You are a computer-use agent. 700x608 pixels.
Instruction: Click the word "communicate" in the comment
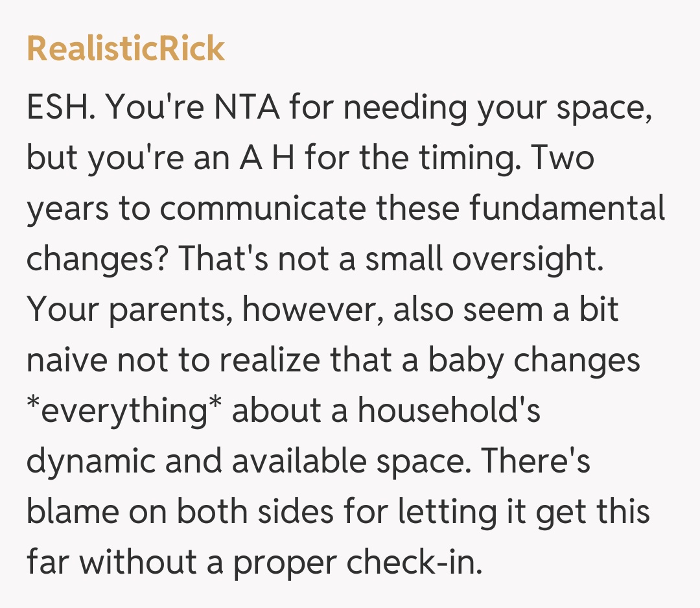[x=264, y=209]
